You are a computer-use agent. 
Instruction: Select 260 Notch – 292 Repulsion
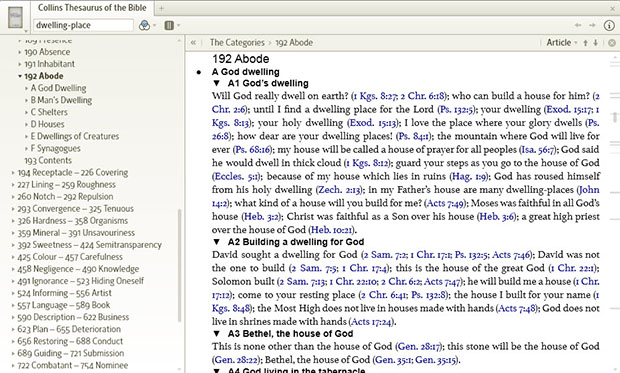[x=65, y=197]
